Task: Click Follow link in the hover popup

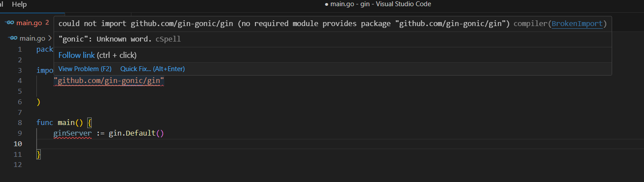Action: point(77,55)
